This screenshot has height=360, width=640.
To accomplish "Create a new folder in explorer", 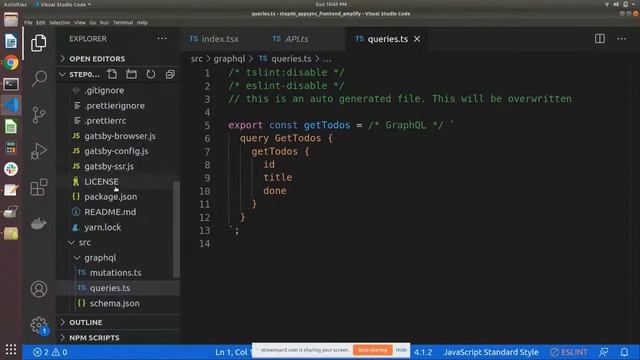I will tap(131, 74).
